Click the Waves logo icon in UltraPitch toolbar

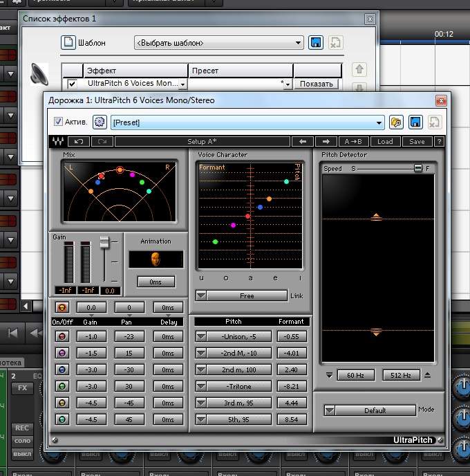point(58,141)
